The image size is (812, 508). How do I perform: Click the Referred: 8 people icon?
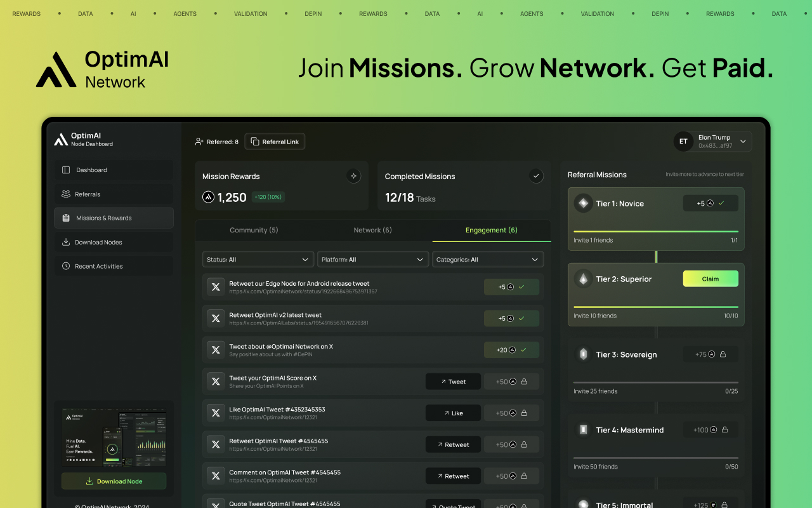click(199, 142)
